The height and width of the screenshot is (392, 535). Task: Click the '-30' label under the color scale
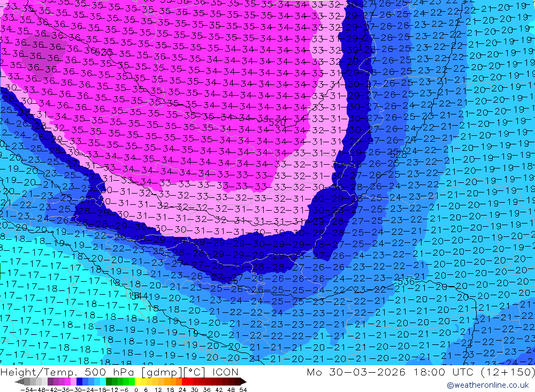(76, 390)
